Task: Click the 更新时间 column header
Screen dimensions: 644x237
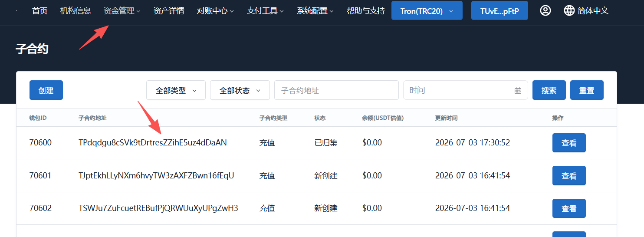Action: click(446, 118)
